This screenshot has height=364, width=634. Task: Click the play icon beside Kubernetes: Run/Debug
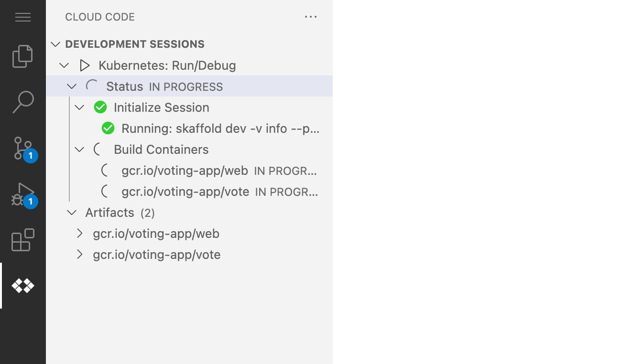85,65
